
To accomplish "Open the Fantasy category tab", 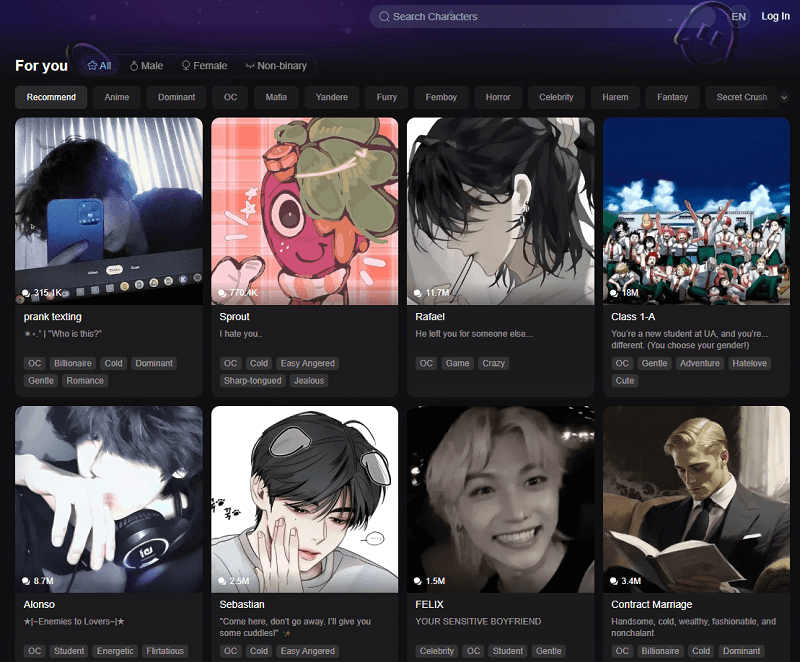I will [672, 97].
